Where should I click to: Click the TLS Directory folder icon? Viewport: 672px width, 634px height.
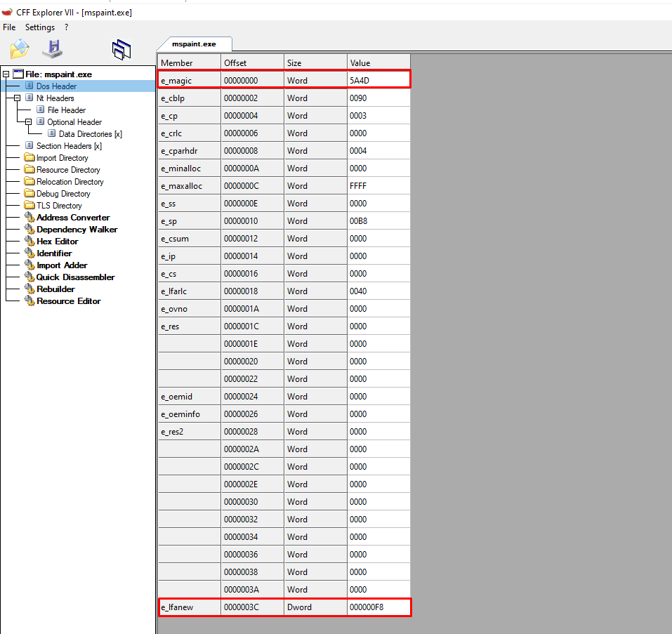point(29,205)
